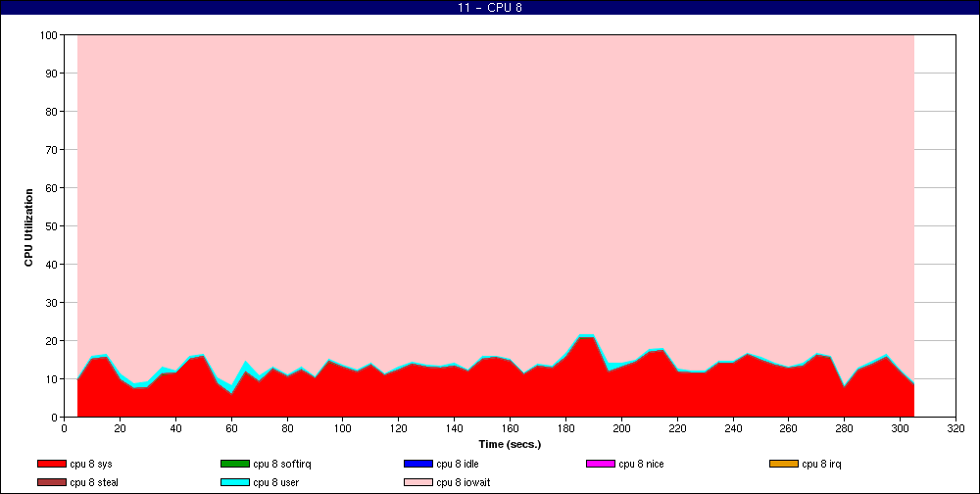Click the y-axis tick value 70
980x494 pixels.
tap(53, 150)
